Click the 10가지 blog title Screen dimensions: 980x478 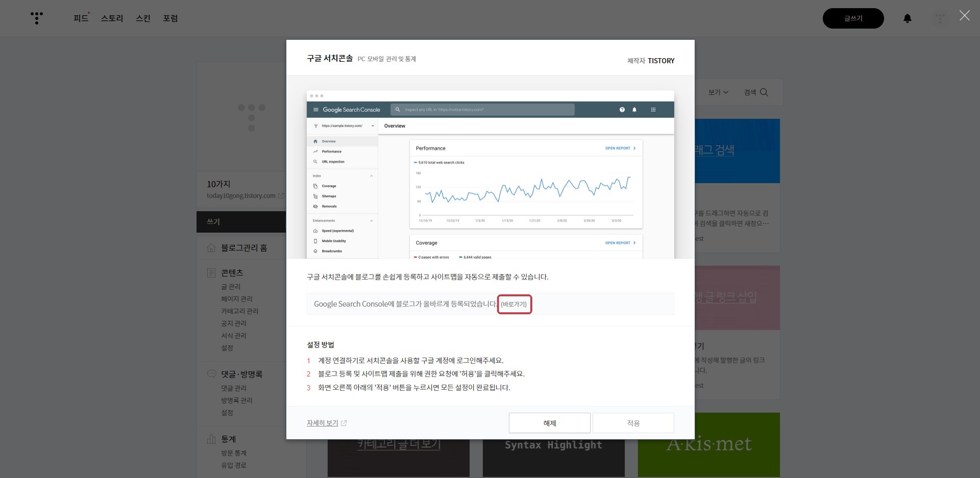pos(218,184)
